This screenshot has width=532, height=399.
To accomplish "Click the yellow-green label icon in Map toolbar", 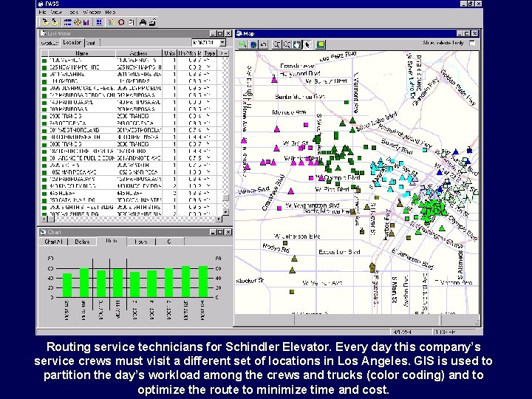I will click(x=321, y=44).
